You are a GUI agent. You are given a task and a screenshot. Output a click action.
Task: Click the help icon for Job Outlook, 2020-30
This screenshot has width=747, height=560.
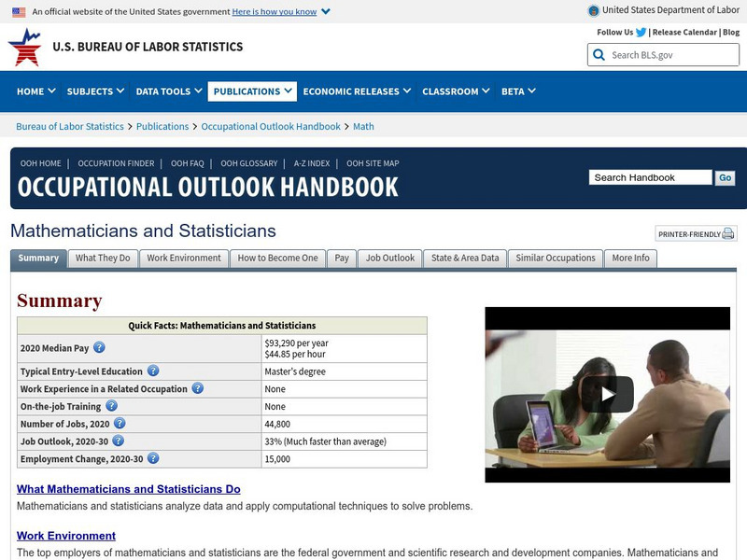(119, 441)
